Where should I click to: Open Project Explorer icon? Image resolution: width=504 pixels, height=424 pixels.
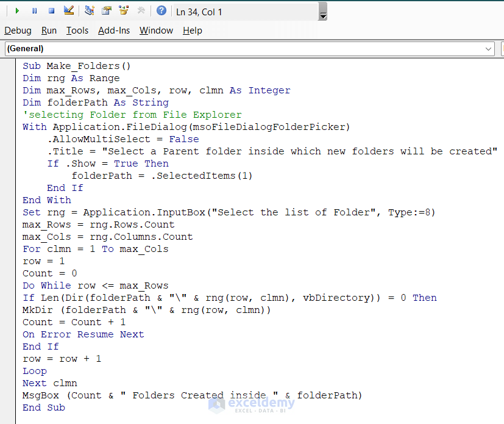pos(90,11)
